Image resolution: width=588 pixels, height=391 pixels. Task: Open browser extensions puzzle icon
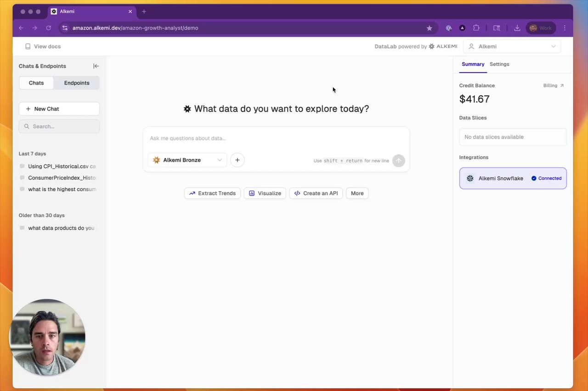[x=476, y=28]
